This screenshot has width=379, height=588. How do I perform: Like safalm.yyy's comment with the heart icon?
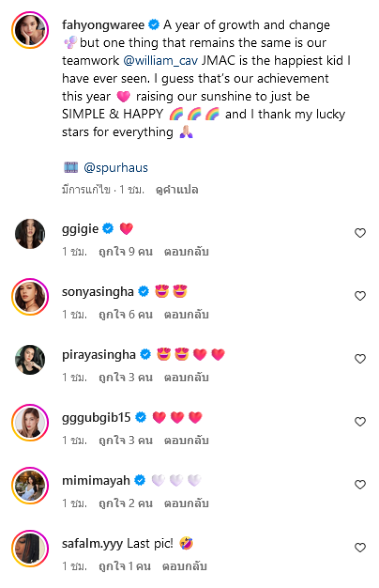pyautogui.click(x=360, y=548)
